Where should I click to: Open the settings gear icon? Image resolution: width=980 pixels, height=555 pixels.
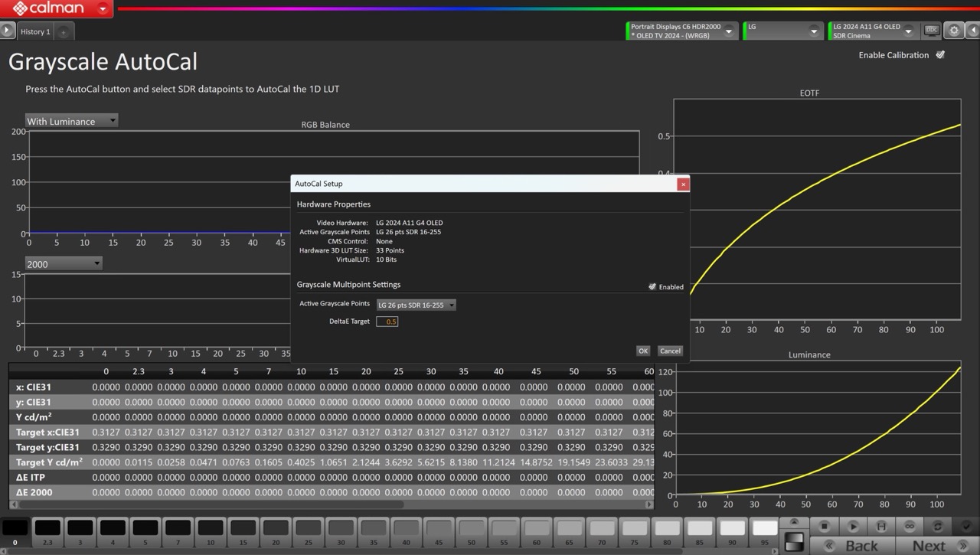(x=954, y=31)
